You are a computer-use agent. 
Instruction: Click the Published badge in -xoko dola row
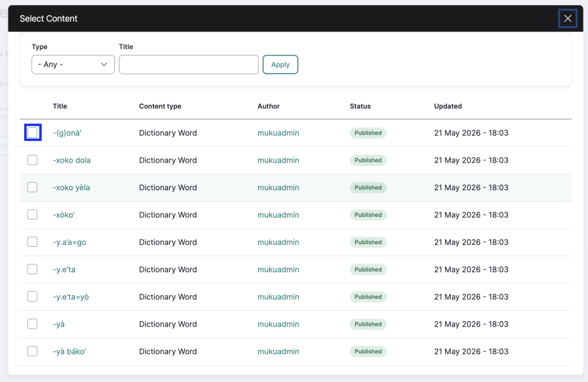click(368, 160)
